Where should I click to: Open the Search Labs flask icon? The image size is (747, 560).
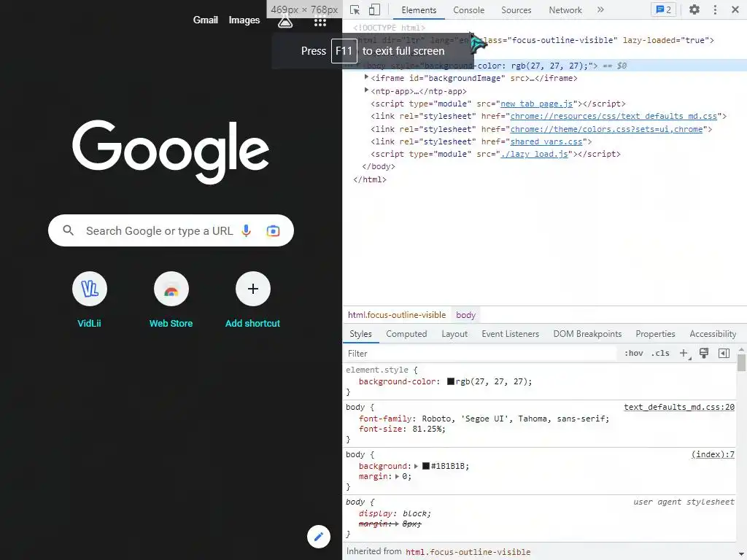(x=285, y=21)
